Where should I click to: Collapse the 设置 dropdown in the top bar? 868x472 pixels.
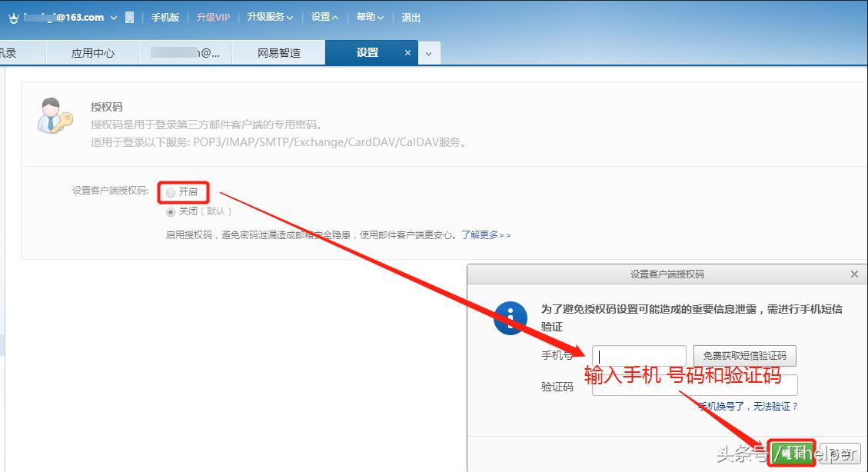pos(323,16)
